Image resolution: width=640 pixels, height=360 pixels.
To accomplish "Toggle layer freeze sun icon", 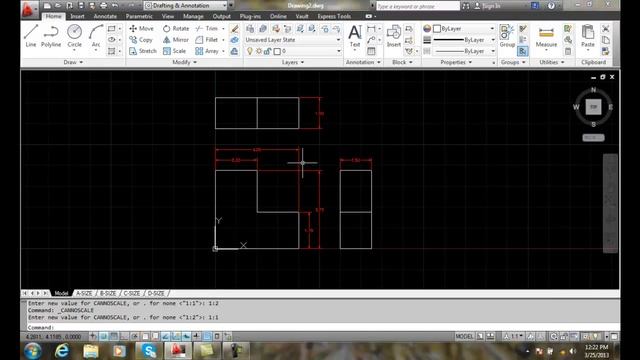I will (259, 51).
